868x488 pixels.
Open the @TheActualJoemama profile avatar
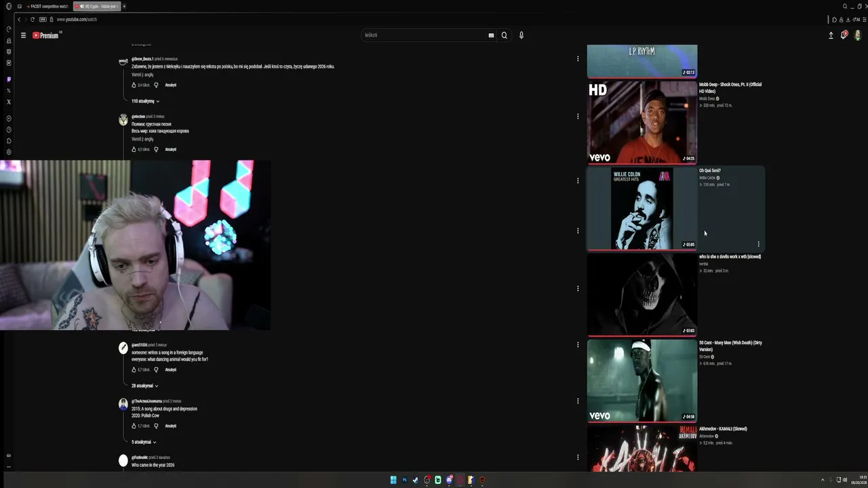(123, 404)
